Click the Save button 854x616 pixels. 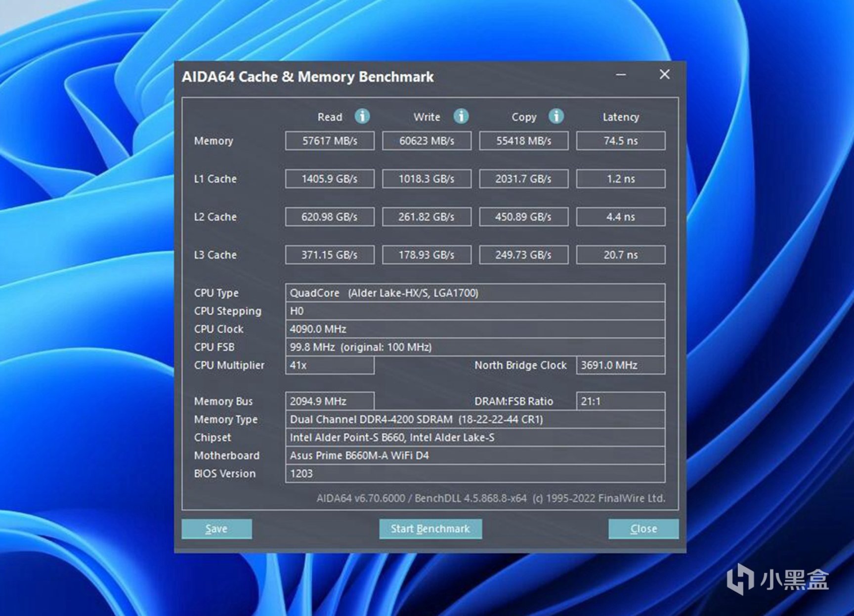coord(216,529)
